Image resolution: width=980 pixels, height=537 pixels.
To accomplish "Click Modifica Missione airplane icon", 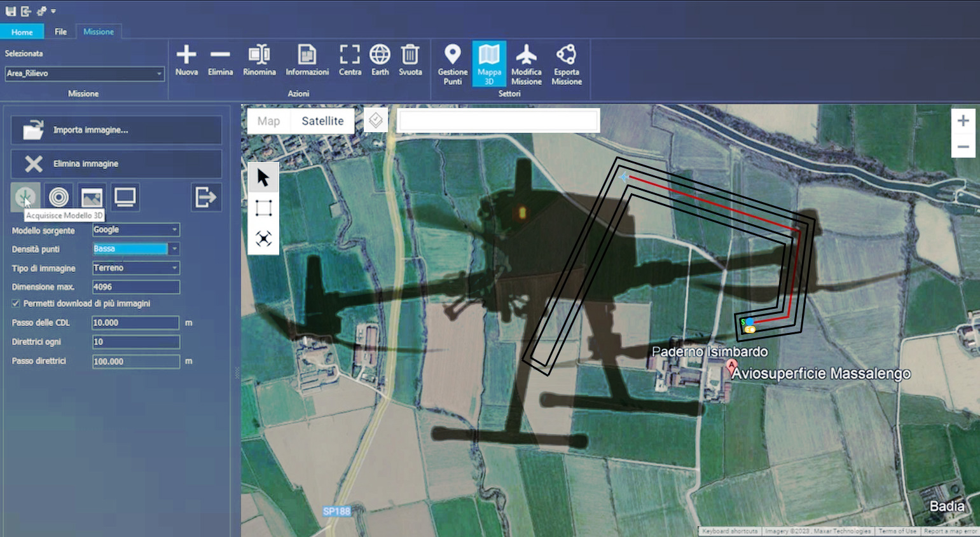I will (x=526, y=55).
